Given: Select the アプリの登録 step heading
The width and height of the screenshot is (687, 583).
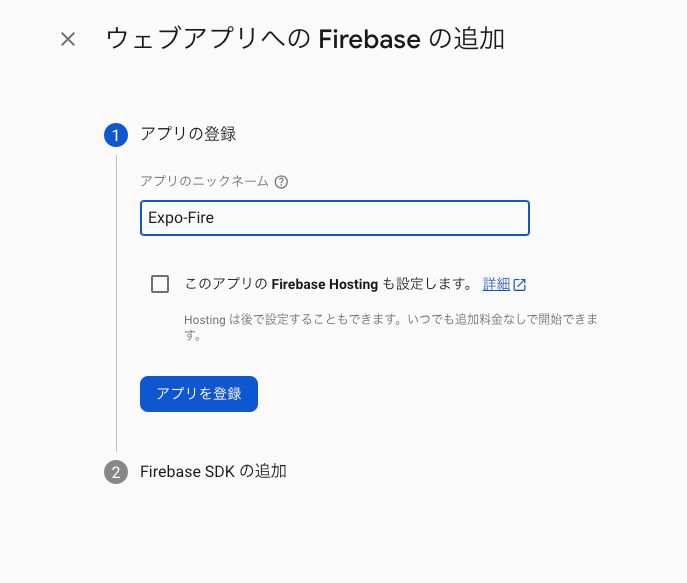Looking at the screenshot, I should pos(188,134).
